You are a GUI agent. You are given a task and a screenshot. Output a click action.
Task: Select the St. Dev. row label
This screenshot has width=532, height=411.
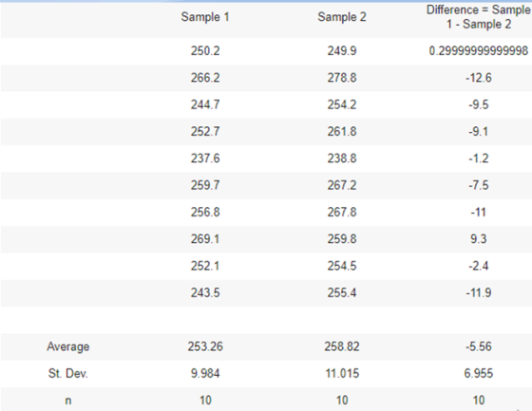(x=67, y=373)
